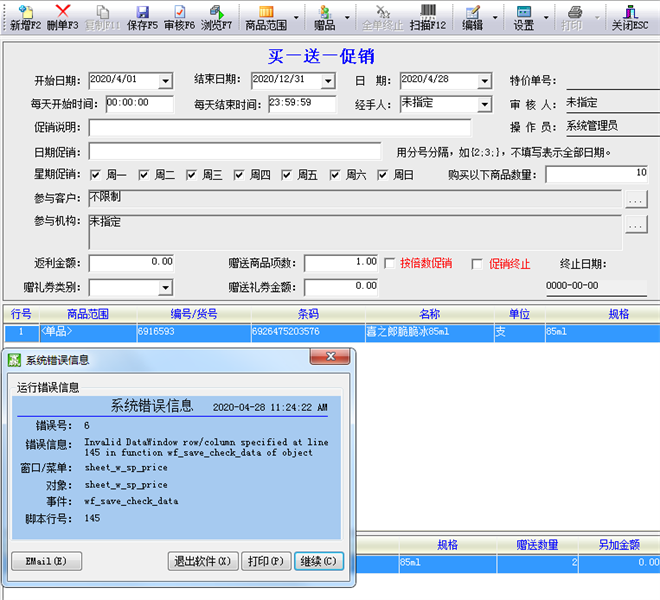Click the 另加金额 column header
This screenshot has height=600, width=660.
619,545
